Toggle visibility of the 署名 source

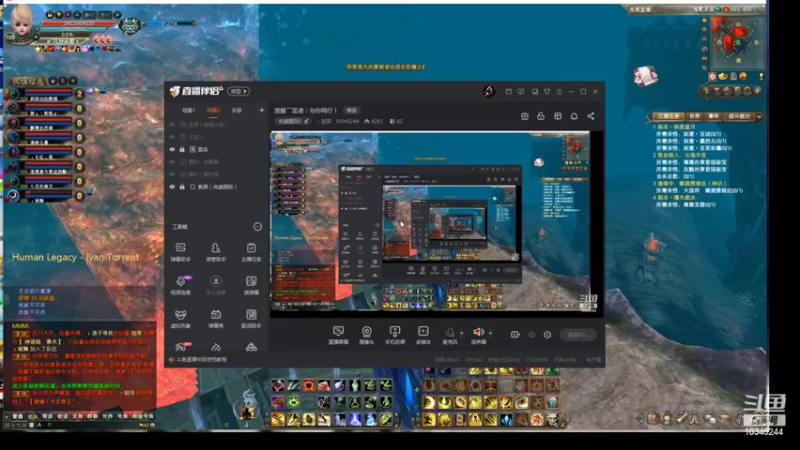click(x=172, y=149)
